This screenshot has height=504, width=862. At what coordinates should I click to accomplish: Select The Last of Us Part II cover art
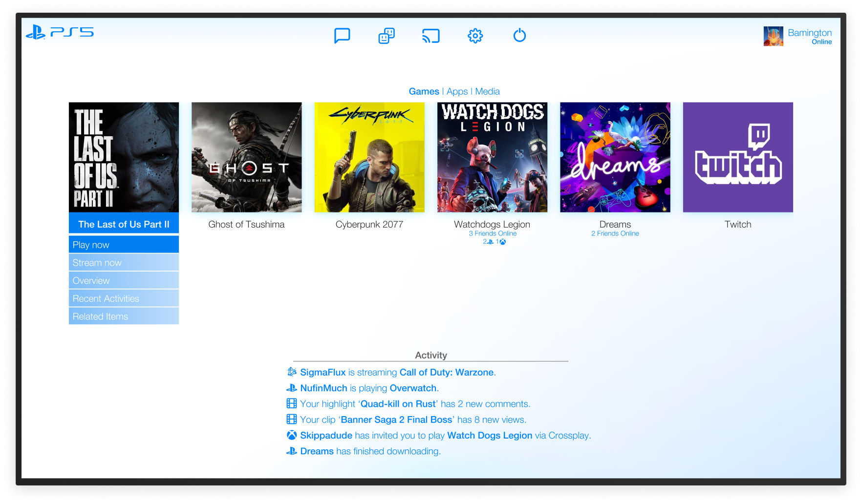pos(124,157)
